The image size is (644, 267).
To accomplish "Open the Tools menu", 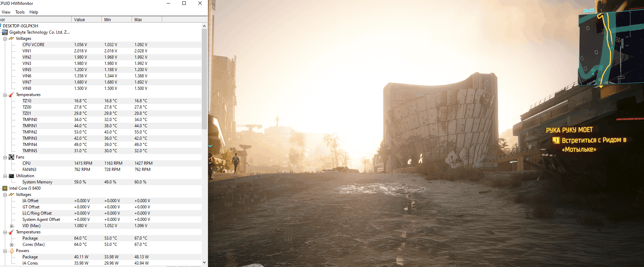I will click(20, 12).
